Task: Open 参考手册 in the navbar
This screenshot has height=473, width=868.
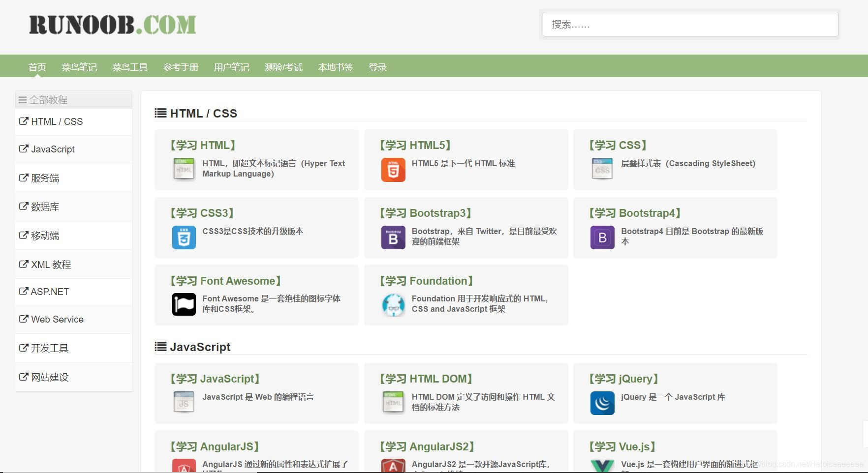Action: [181, 67]
